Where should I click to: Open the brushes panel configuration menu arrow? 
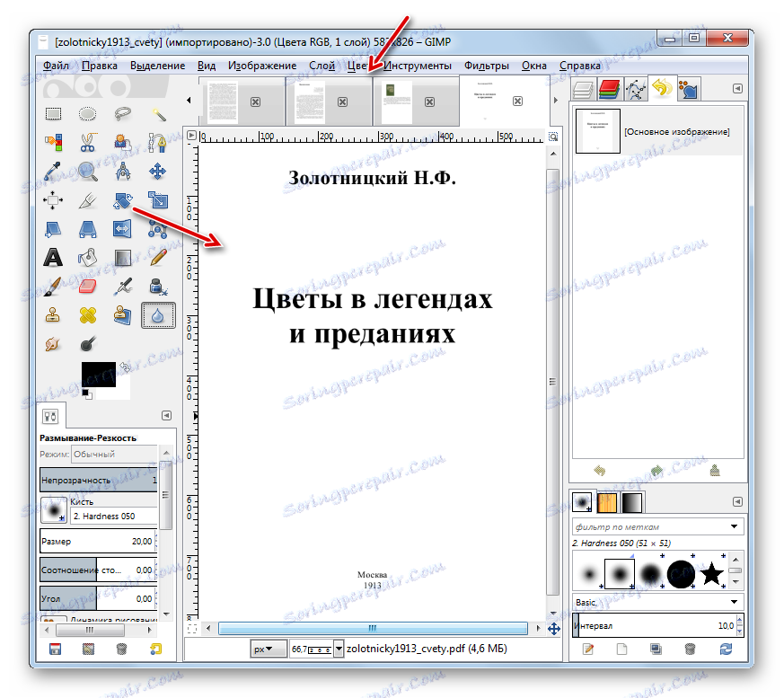[737, 501]
